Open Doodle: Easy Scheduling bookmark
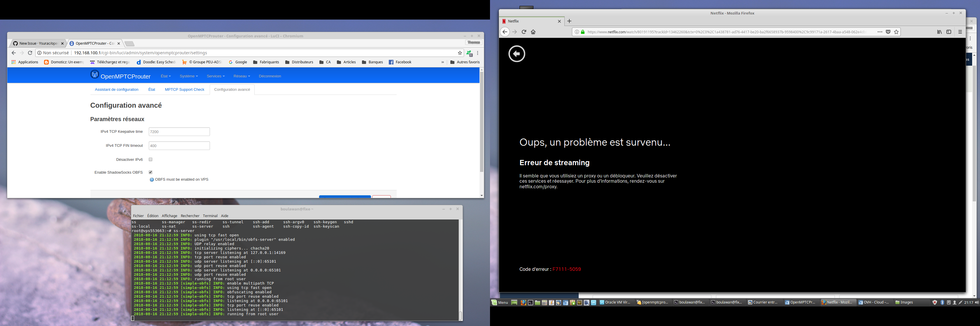This screenshot has height=326, width=980. pos(156,62)
